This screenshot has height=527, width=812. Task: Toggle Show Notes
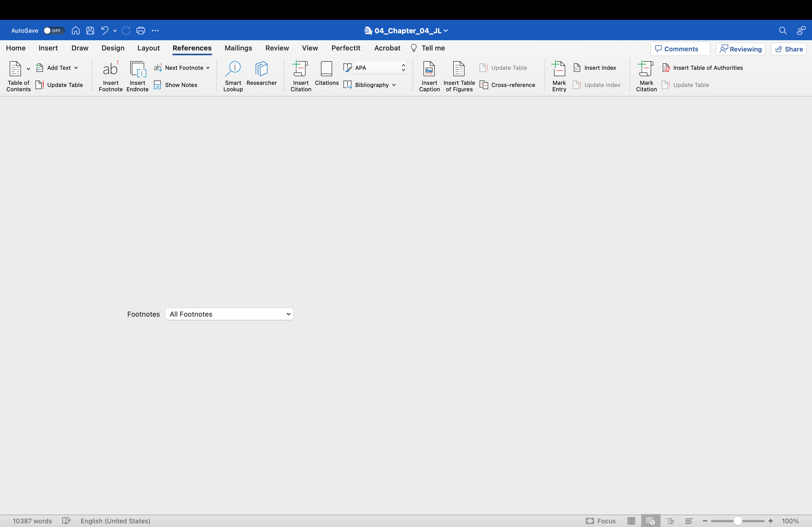pyautogui.click(x=175, y=85)
